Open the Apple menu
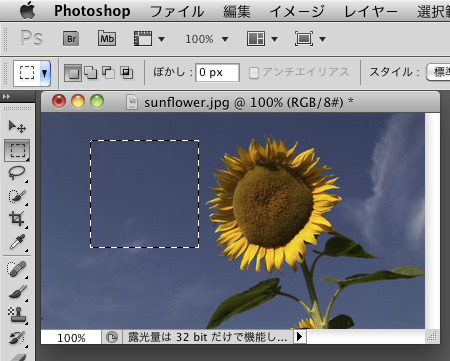The height and width of the screenshot is (361, 450). (x=28, y=11)
